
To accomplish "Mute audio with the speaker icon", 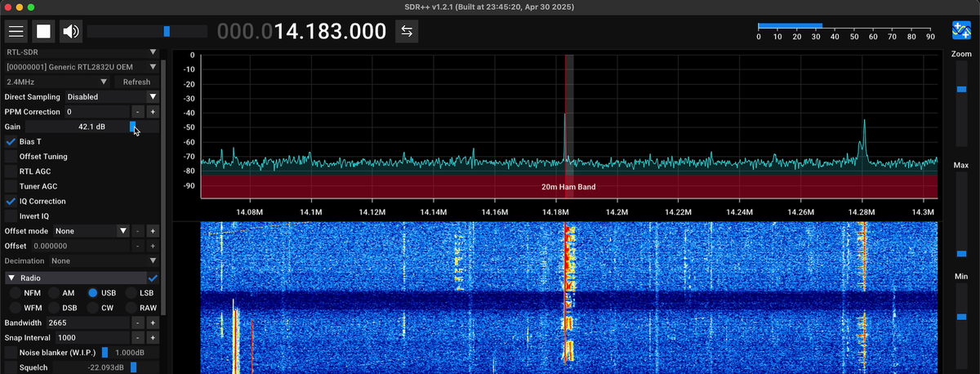I will (71, 32).
